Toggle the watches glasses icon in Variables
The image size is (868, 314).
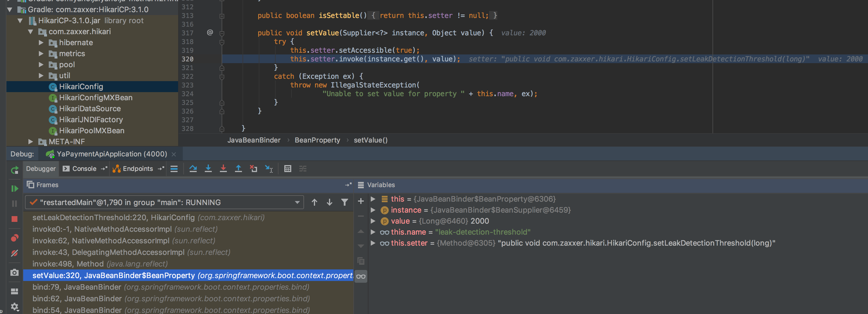361,276
